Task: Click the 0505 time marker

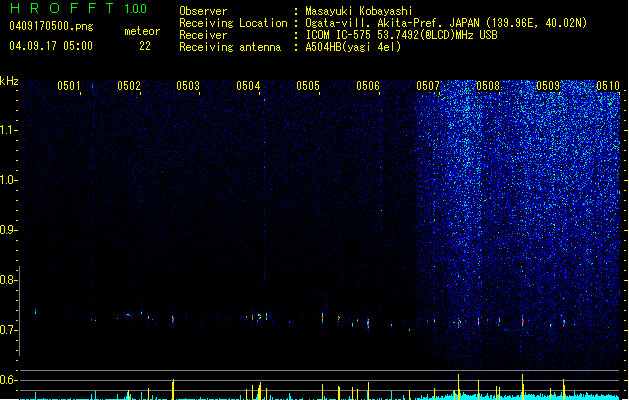Action: click(x=308, y=86)
